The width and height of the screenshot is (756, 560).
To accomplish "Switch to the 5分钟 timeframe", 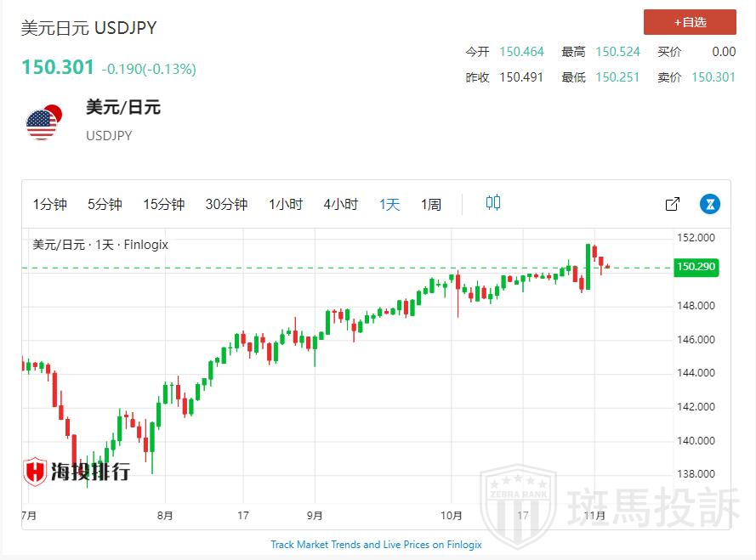I will pos(105,204).
